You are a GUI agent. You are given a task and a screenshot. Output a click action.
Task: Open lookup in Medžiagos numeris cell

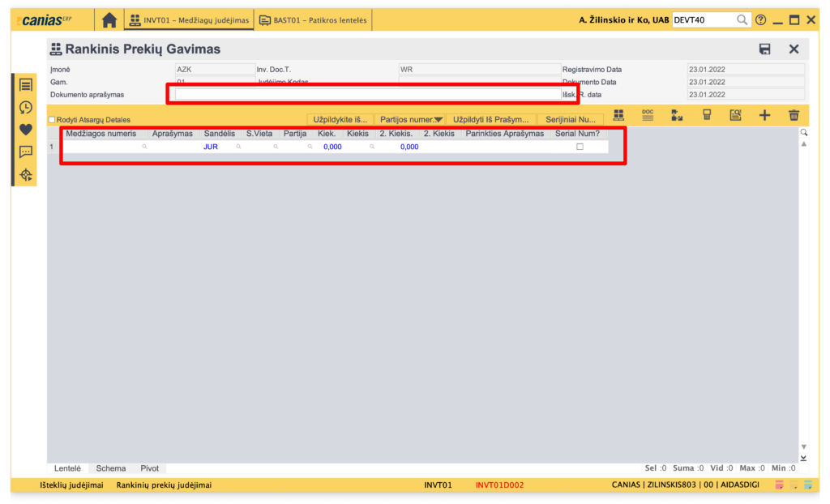click(x=144, y=147)
